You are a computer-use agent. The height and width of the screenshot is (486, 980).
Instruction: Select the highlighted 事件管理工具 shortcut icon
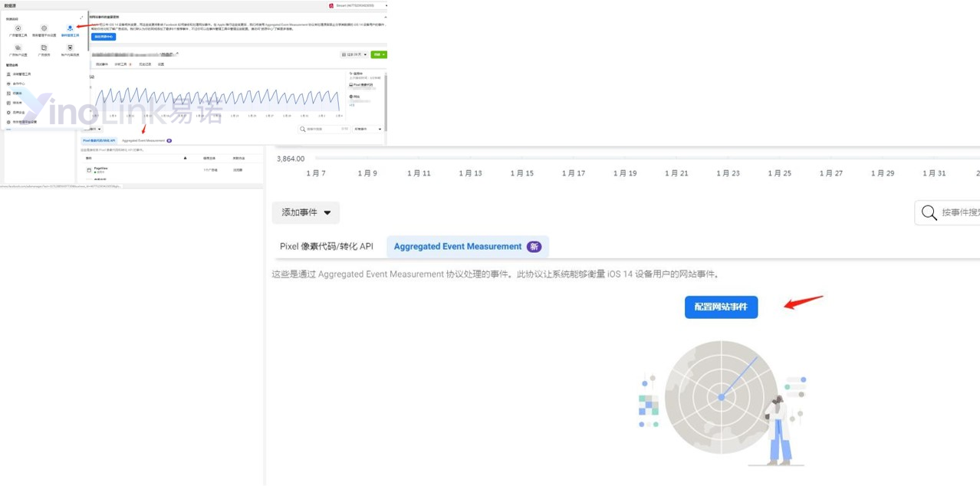[70, 28]
